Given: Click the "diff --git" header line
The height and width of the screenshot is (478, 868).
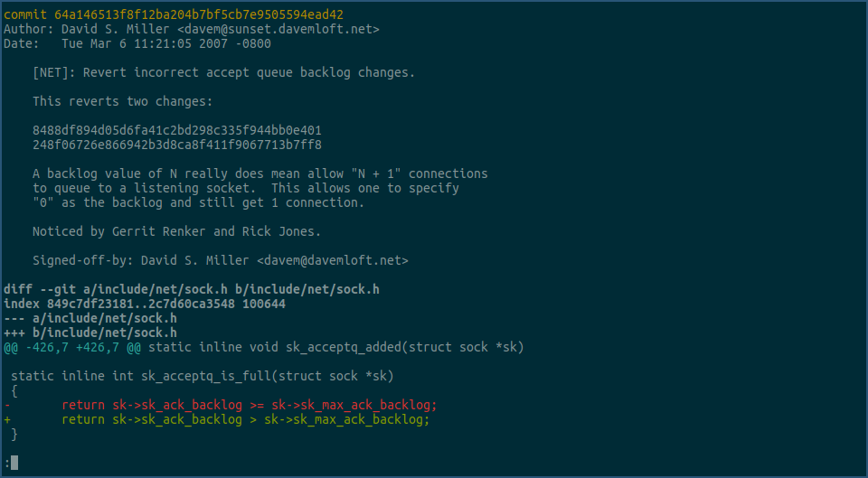Looking at the screenshot, I should click(191, 289).
